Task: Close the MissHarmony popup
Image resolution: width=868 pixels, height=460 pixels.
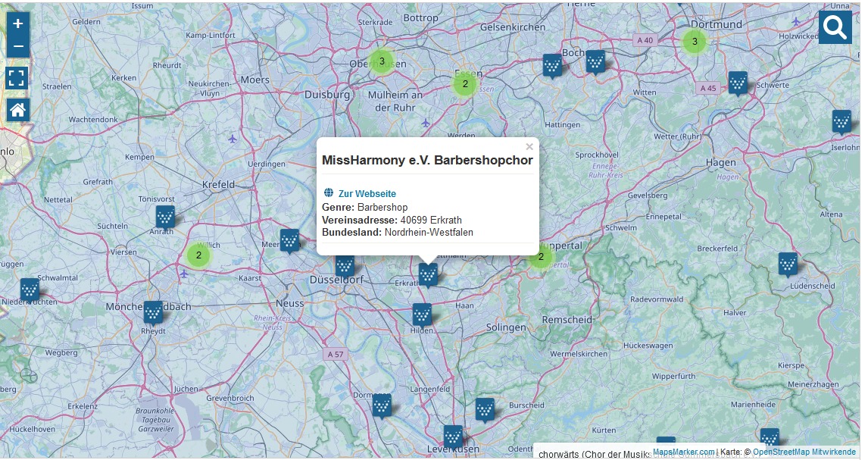Action: point(529,147)
